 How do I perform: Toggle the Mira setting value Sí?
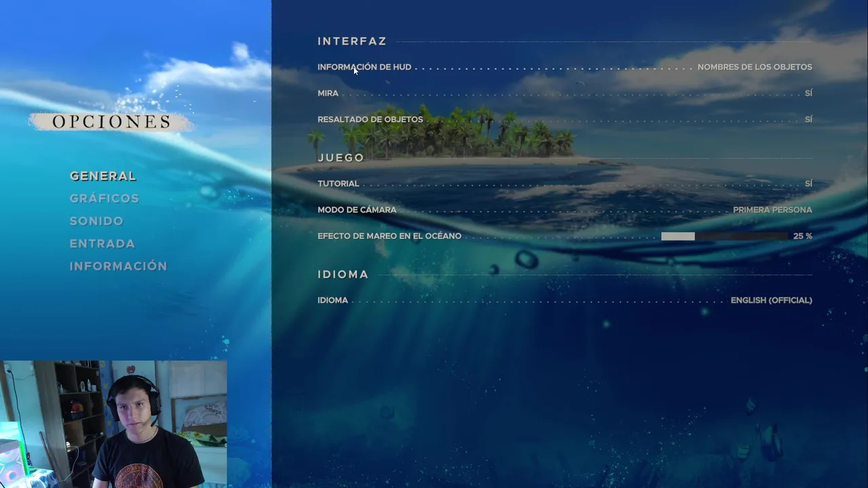[x=808, y=94]
